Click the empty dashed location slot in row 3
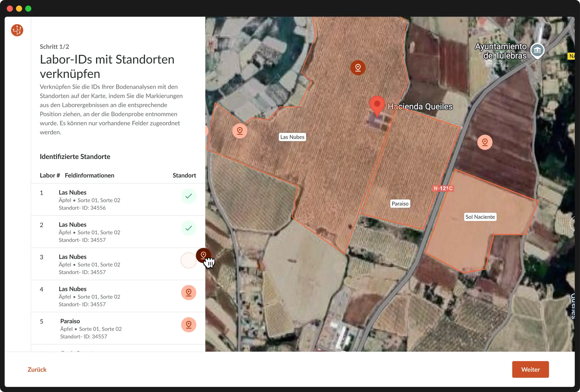Image resolution: width=580 pixels, height=392 pixels. (x=188, y=260)
